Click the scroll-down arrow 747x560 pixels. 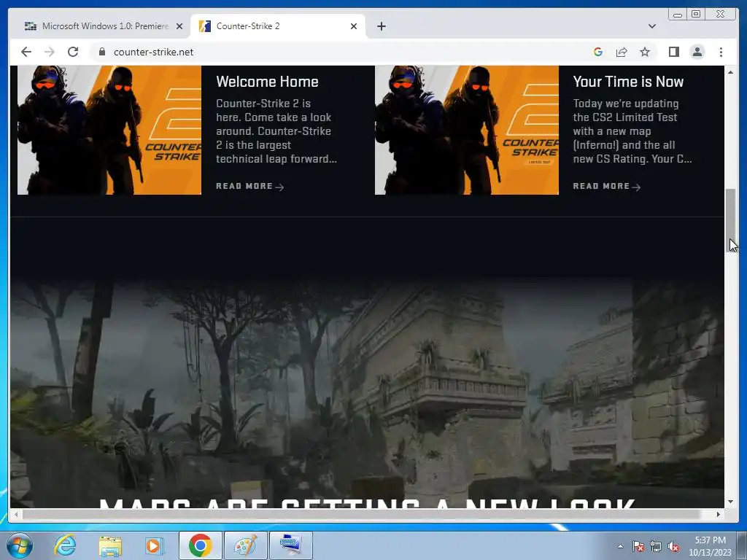pyautogui.click(x=730, y=502)
